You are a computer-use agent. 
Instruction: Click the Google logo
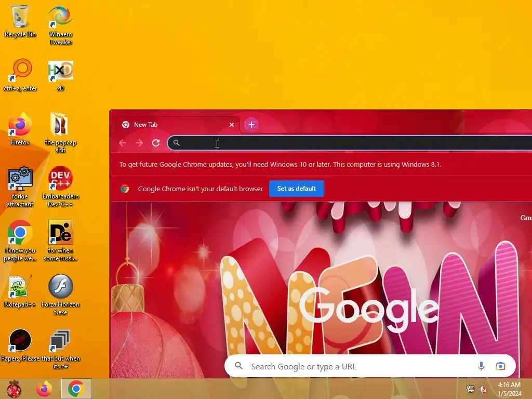click(x=369, y=310)
